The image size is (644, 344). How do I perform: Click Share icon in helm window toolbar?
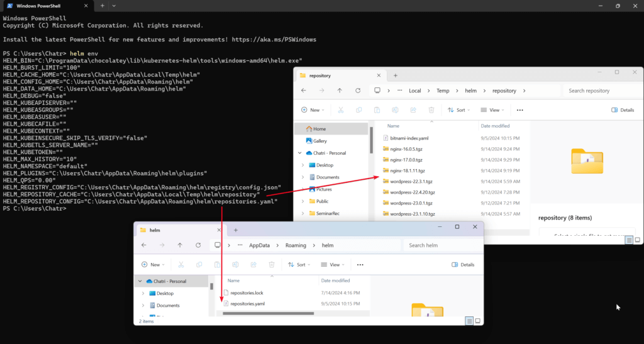pyautogui.click(x=253, y=265)
